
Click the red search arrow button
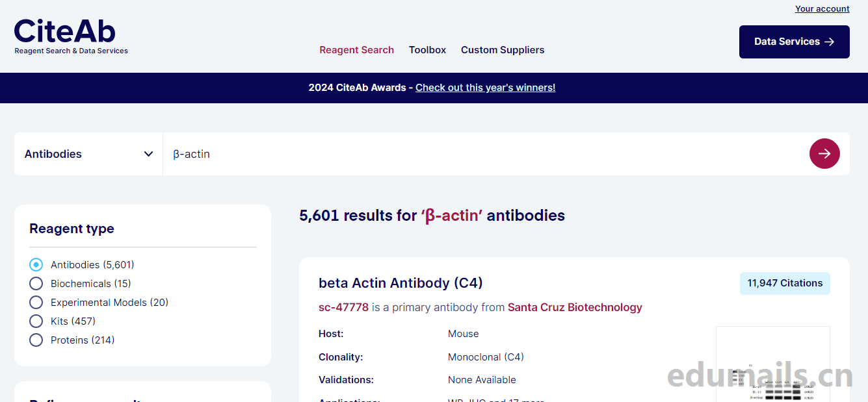tap(824, 154)
